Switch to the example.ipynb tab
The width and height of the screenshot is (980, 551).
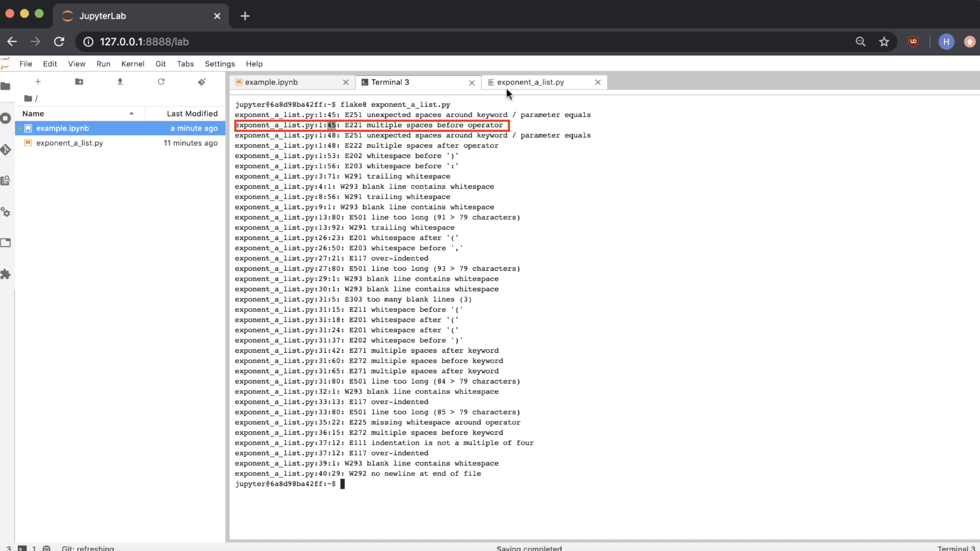[x=272, y=82]
